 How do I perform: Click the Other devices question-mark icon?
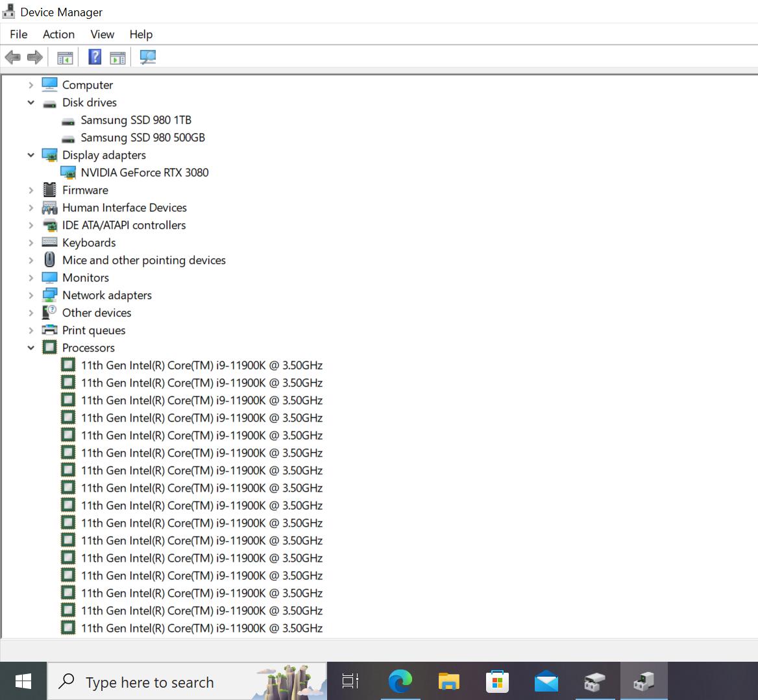pos(49,313)
